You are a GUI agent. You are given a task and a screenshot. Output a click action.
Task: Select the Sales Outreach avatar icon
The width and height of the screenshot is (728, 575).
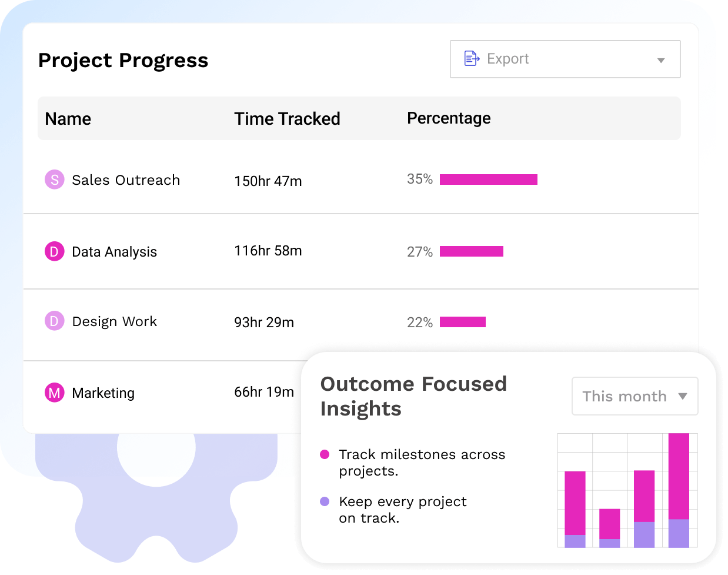(x=54, y=180)
